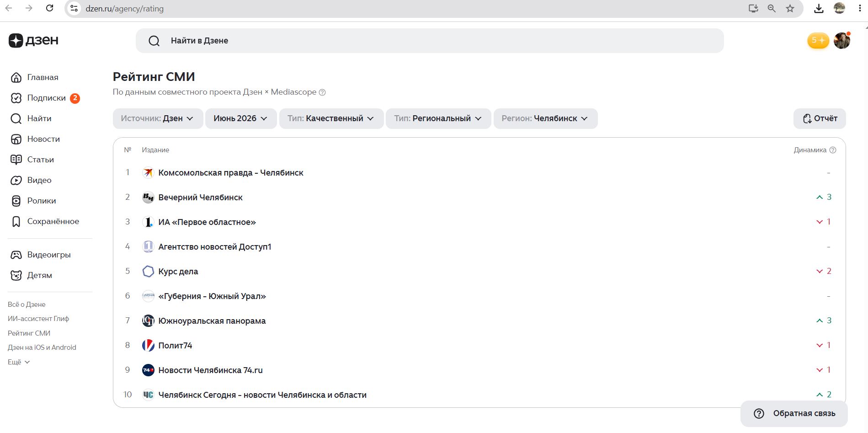Open the Источник: Дзен dropdown

[158, 118]
